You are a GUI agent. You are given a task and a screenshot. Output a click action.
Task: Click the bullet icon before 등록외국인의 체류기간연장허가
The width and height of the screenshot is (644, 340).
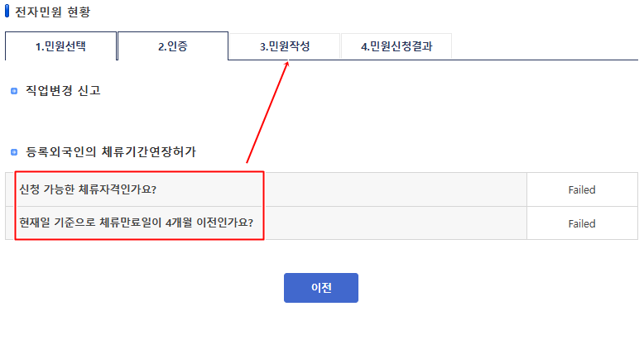click(14, 152)
